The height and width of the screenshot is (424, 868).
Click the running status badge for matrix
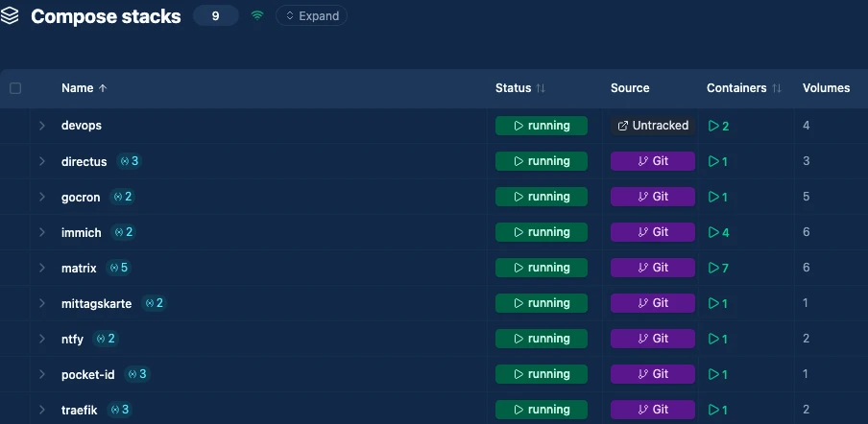542,268
